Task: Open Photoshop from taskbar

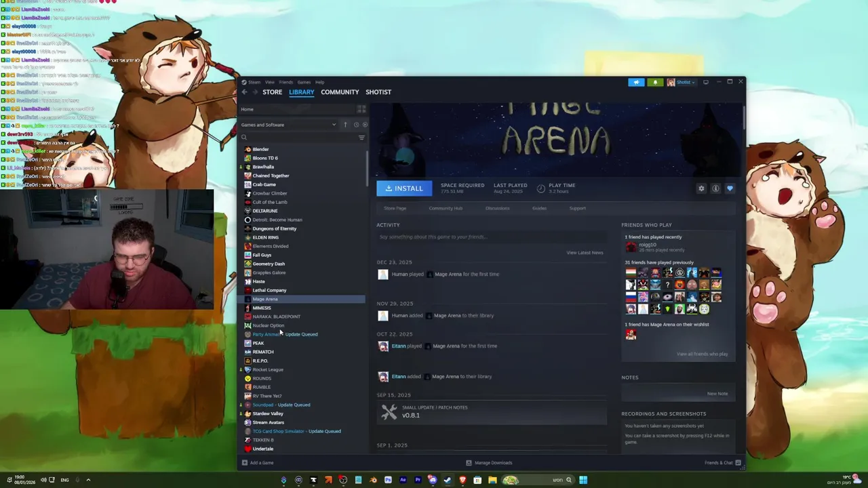Action: [x=388, y=480]
